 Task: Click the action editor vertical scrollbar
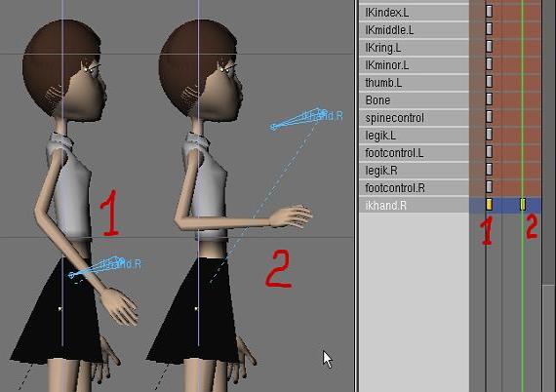coord(548,141)
